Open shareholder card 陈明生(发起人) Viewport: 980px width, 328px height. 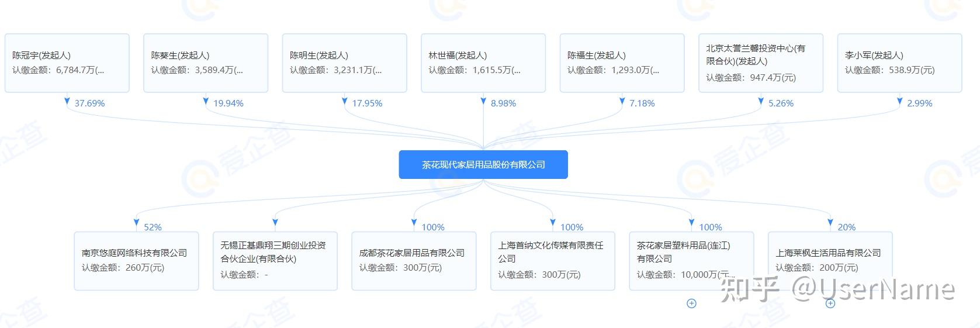click(345, 63)
